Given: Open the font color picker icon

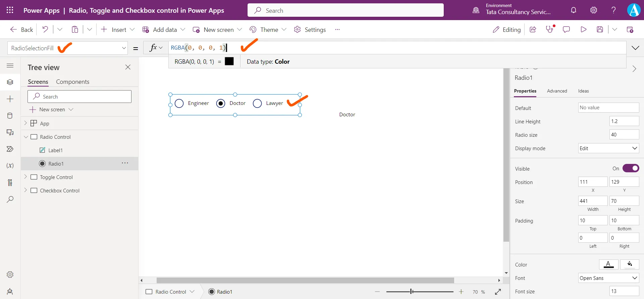Looking at the screenshot, I should click(x=609, y=264).
